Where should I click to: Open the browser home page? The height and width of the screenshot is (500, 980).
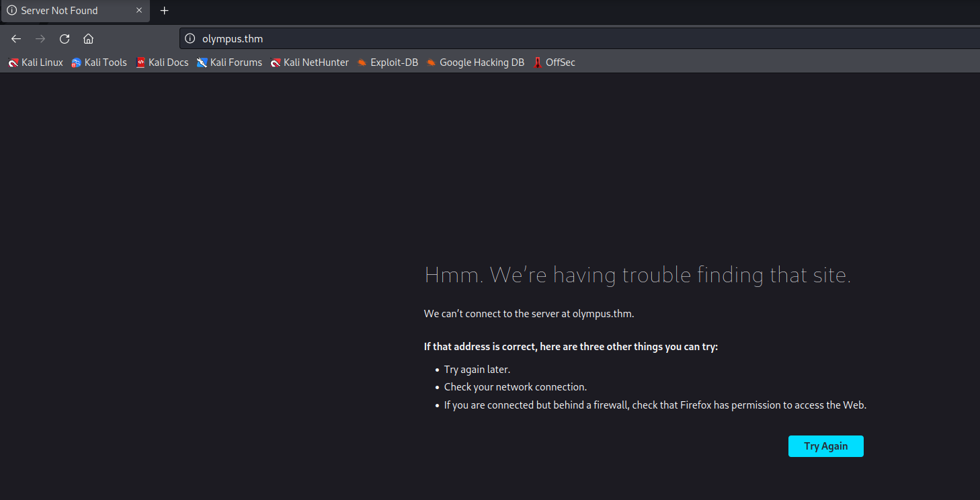[x=88, y=38]
